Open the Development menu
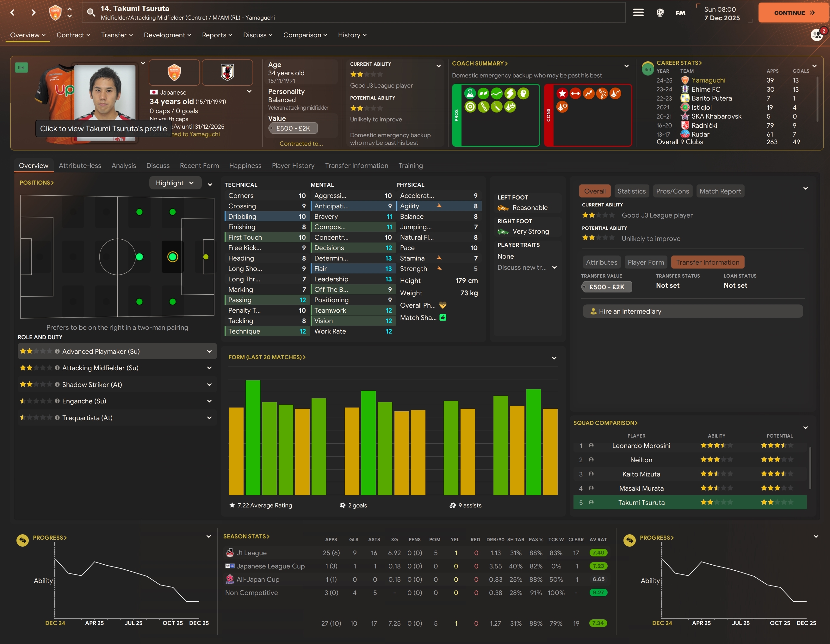Viewport: 830px width, 644px height. click(x=167, y=35)
